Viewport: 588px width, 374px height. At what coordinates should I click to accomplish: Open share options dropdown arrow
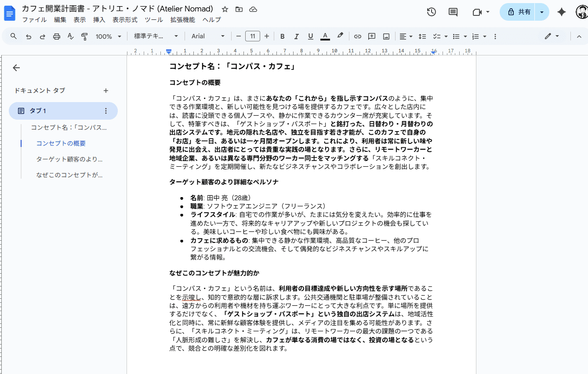pos(542,12)
